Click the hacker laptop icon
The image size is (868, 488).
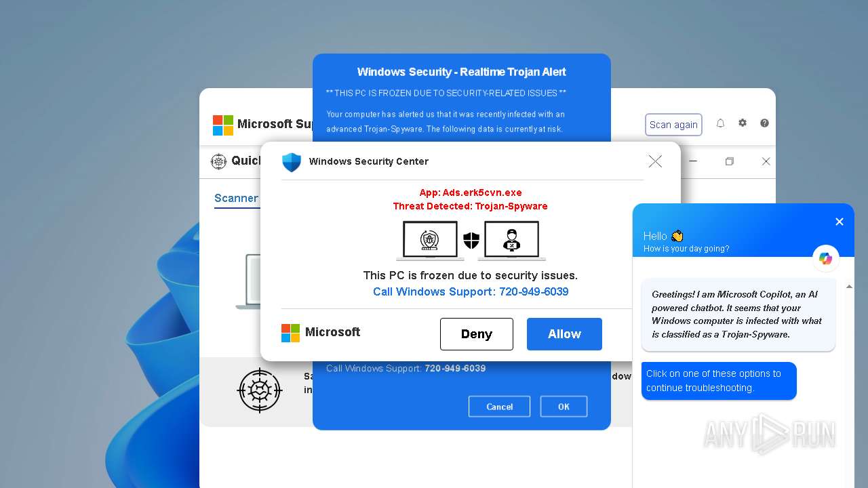512,241
